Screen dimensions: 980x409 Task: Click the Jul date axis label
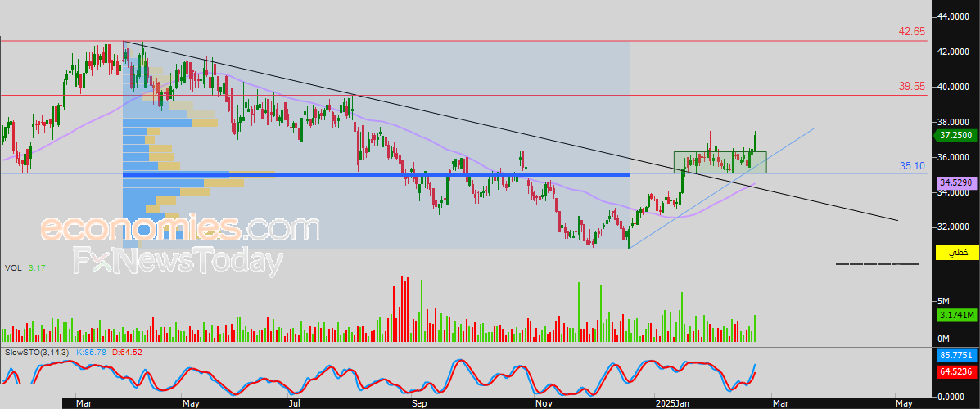[x=294, y=403]
